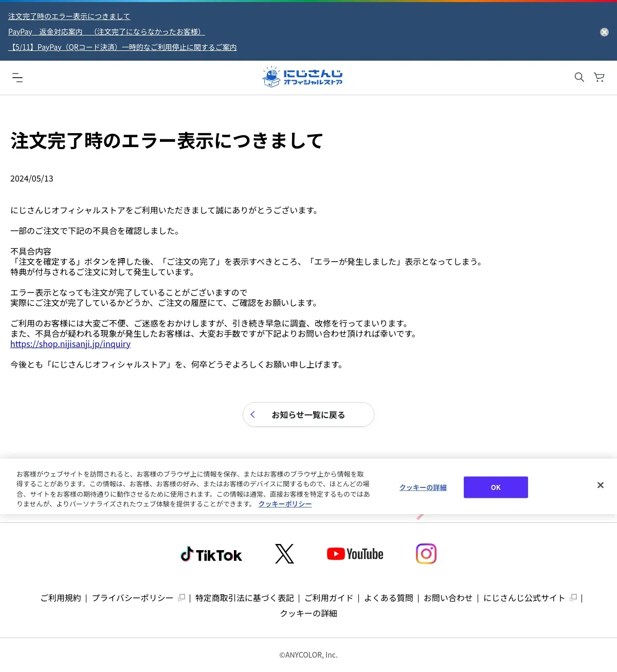
Task: Open にじさんじ公式サイト footer link
Action: click(524, 598)
